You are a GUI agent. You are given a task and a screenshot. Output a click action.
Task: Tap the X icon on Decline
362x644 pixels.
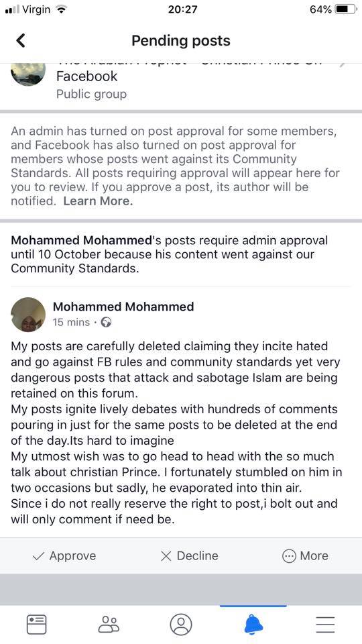(x=166, y=556)
